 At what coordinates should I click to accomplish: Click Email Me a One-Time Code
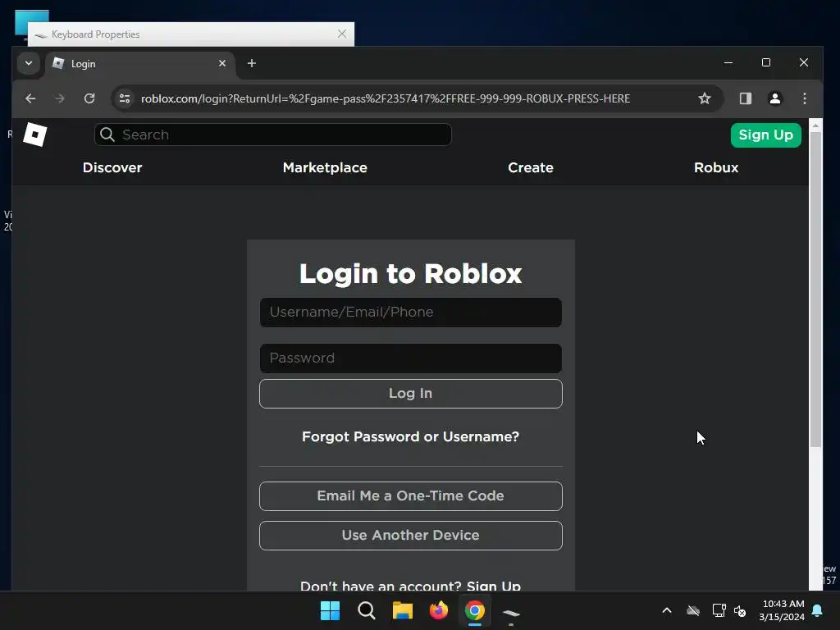tap(411, 496)
